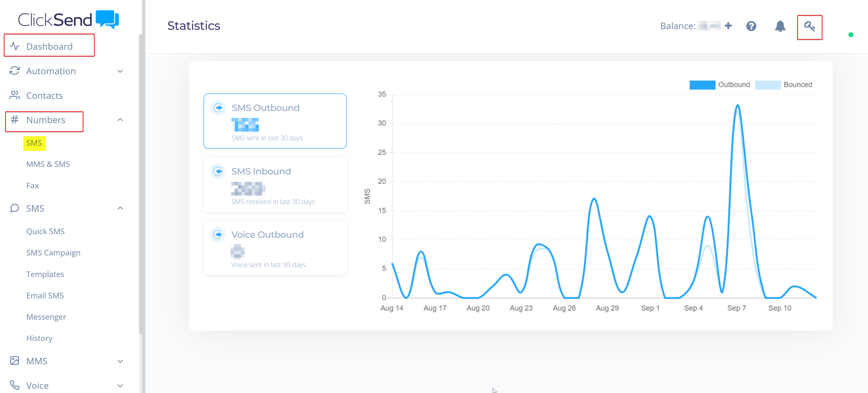
Task: Toggle Outbound series in chart legend
Action: coord(734,85)
